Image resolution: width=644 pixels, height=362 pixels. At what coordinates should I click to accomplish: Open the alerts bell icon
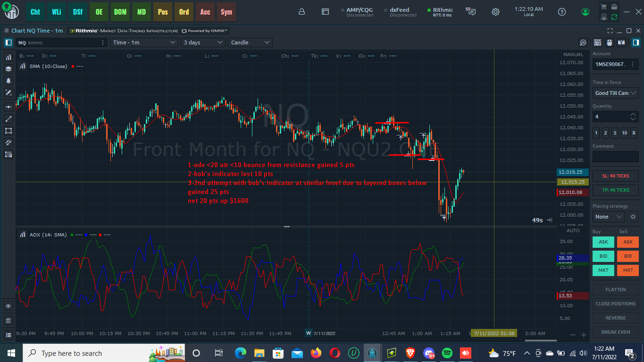(8, 81)
